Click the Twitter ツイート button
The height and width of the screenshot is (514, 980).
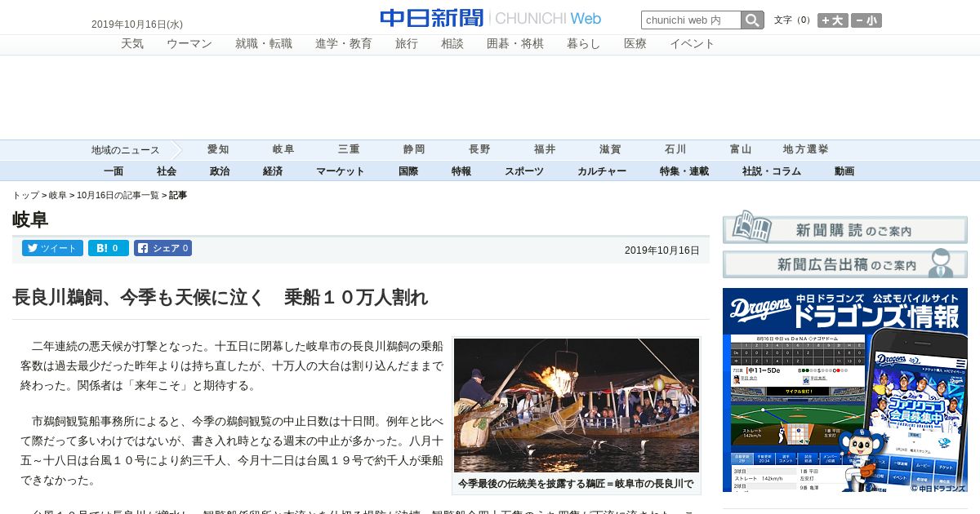[x=52, y=248]
